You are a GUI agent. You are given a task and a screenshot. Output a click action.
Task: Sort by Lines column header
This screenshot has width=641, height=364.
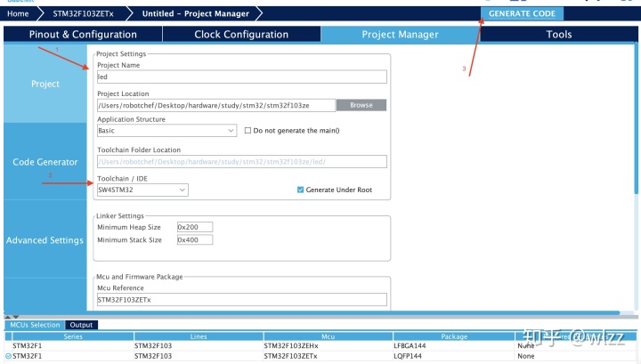pyautogui.click(x=199, y=336)
